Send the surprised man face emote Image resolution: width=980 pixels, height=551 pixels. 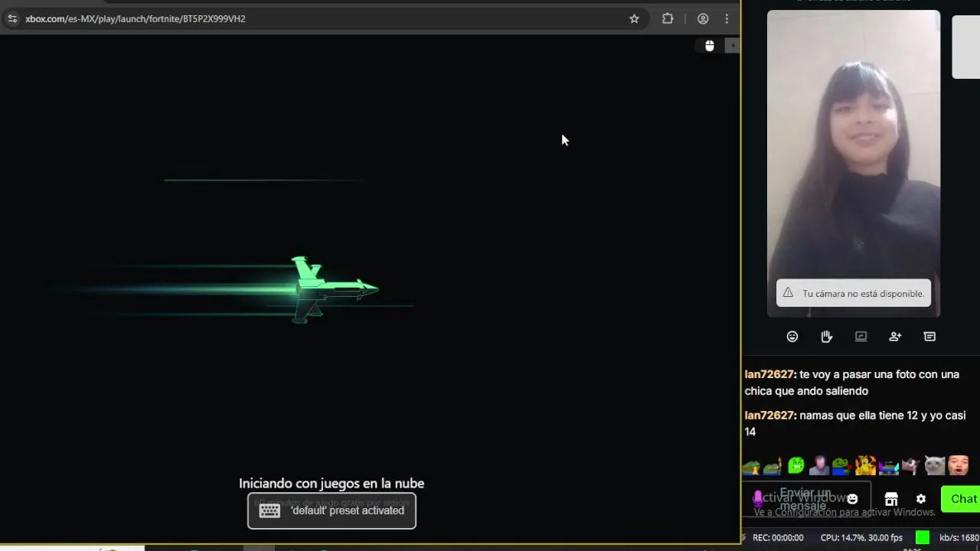pos(959,465)
